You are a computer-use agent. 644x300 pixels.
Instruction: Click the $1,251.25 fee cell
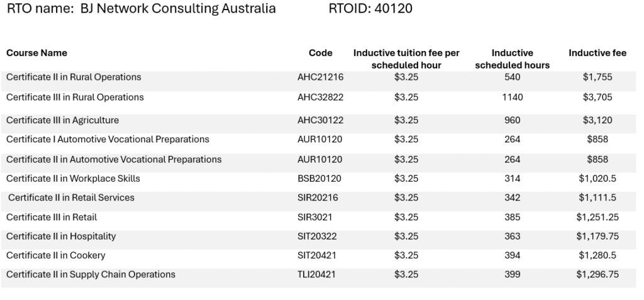(597, 217)
